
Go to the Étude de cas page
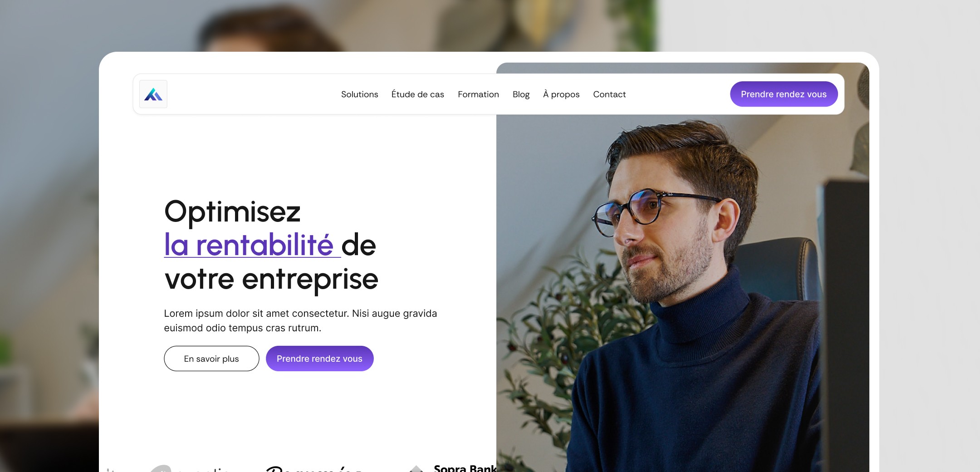tap(417, 94)
